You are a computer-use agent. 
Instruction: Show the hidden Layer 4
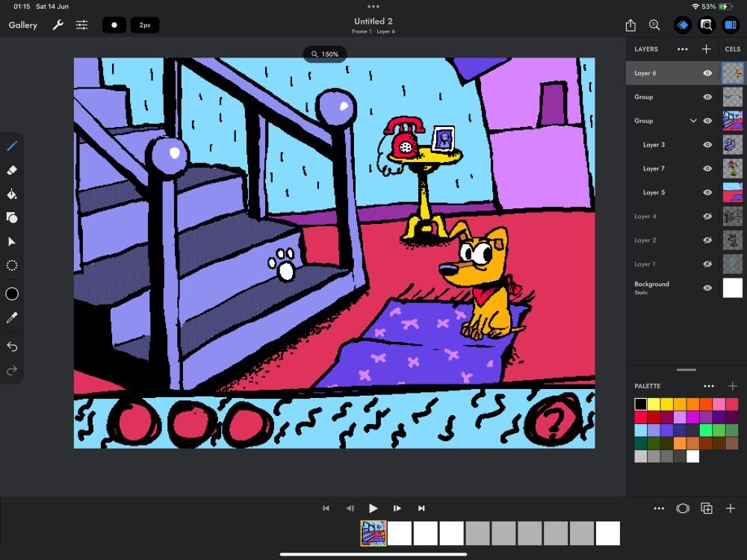707,217
